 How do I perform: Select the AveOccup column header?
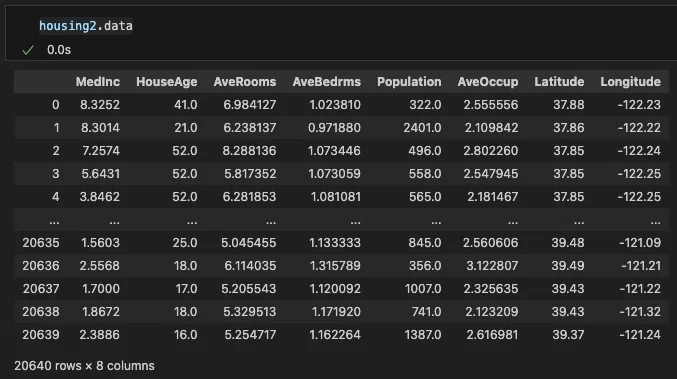488,82
